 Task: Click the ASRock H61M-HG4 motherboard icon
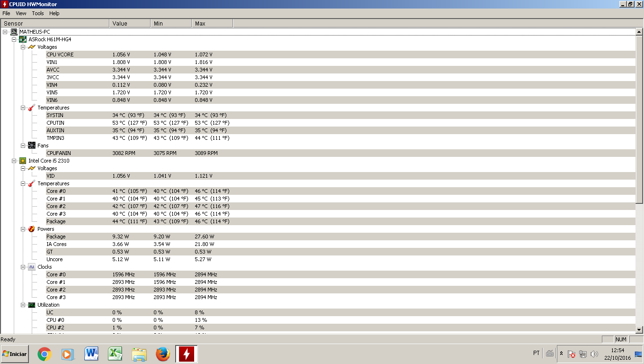tap(23, 39)
